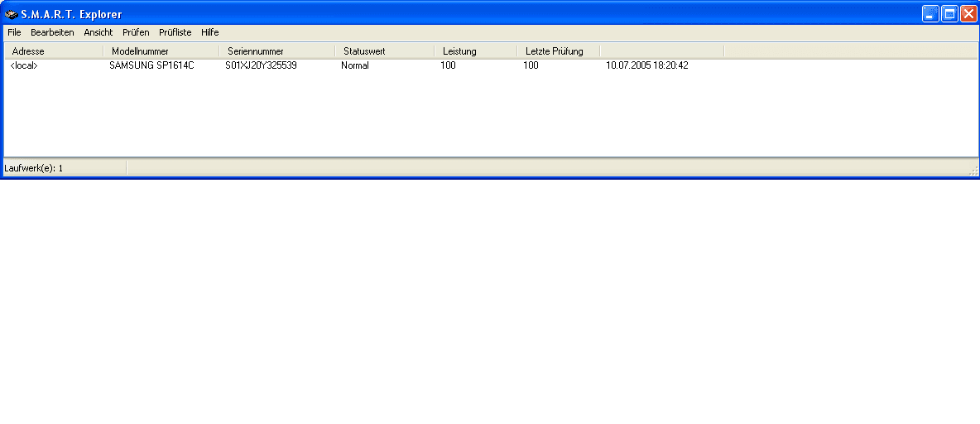Click the timestamp 10.07.2005 18:20:42

647,65
